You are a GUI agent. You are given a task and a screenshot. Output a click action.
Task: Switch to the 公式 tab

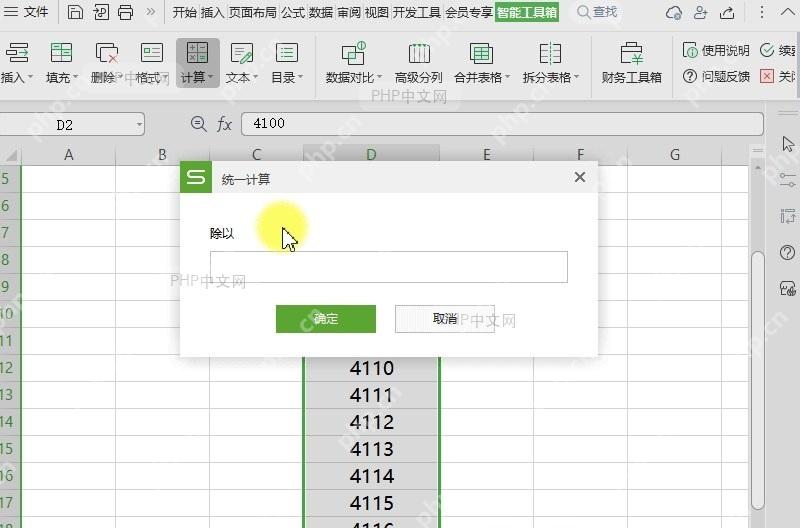click(x=293, y=12)
